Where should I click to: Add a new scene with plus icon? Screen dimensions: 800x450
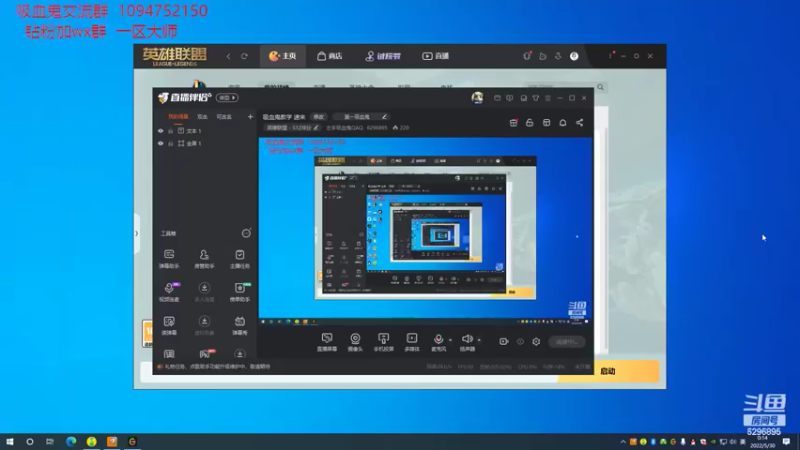(250, 117)
